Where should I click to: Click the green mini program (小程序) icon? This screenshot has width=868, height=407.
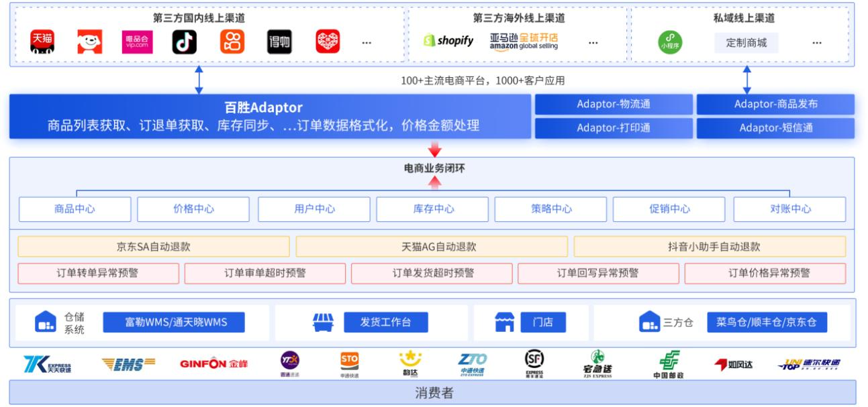(x=669, y=42)
